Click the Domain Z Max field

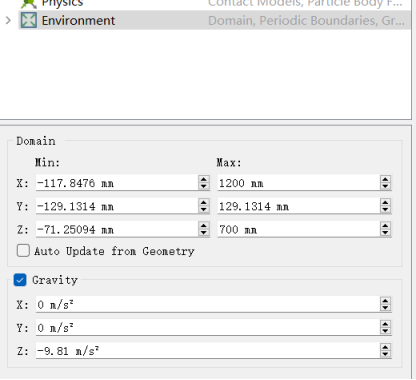click(x=299, y=229)
